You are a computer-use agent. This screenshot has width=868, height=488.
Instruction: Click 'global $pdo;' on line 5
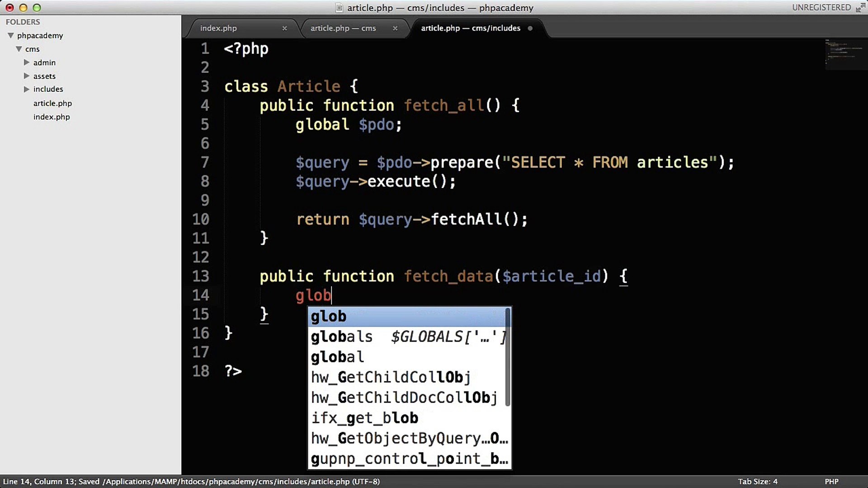349,124
